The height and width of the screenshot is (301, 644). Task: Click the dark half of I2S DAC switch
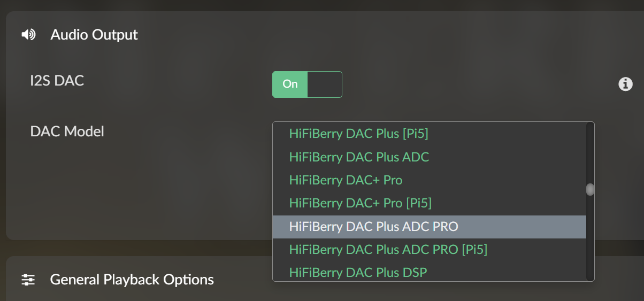[325, 84]
